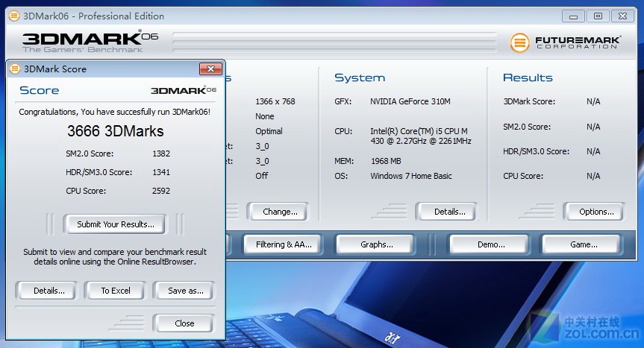644x348 pixels.
Task: Open the Graphs... button
Action: 377,244
